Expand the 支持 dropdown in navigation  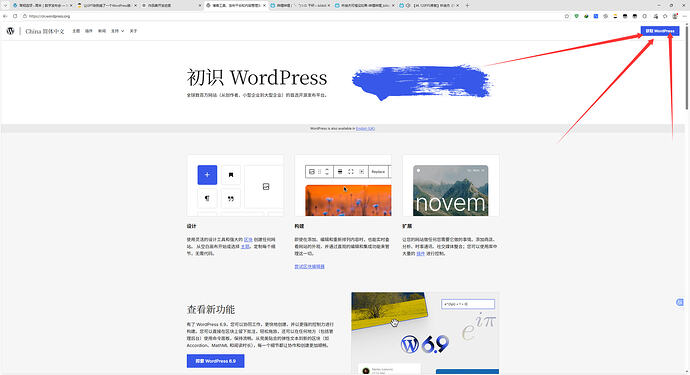tap(117, 31)
